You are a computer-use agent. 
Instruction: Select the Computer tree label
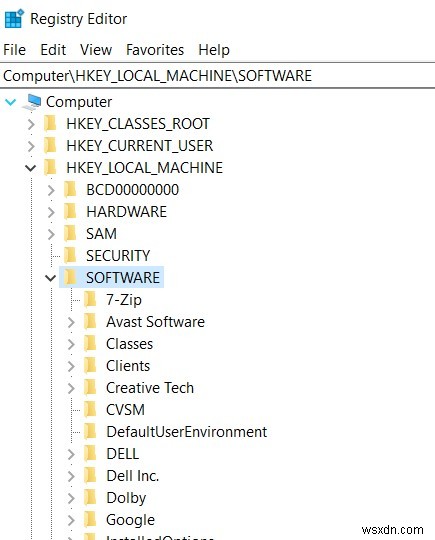79,102
